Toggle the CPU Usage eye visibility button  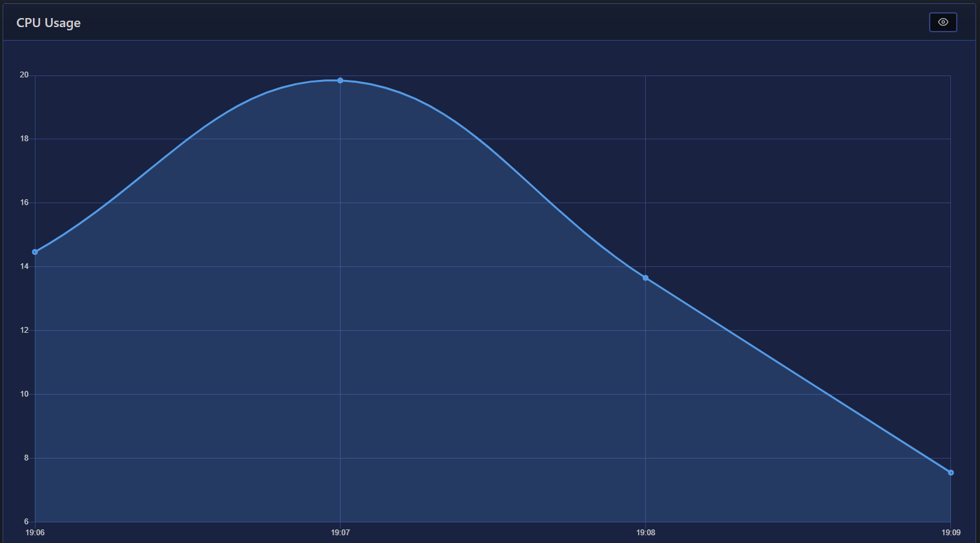[x=943, y=22]
